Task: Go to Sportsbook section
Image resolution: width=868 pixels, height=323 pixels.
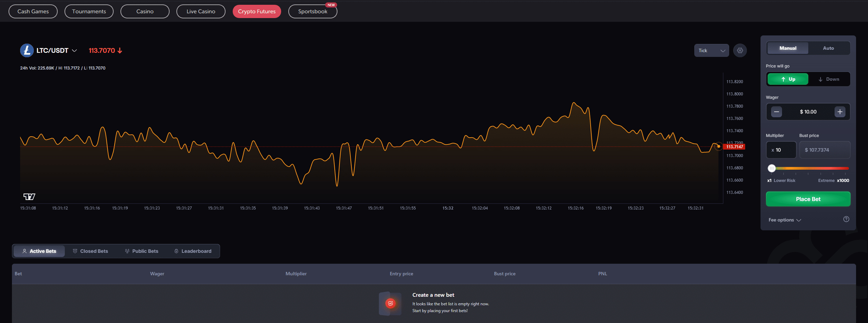Action: (313, 12)
